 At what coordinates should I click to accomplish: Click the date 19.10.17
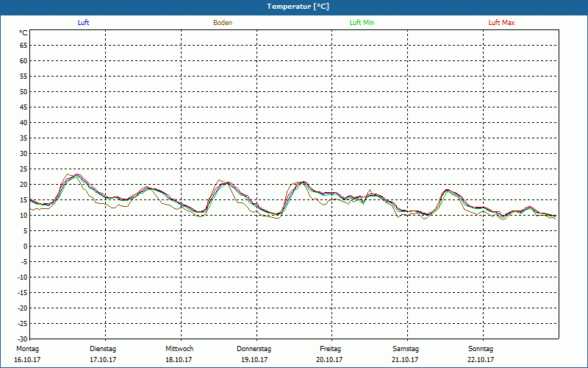pos(254,360)
